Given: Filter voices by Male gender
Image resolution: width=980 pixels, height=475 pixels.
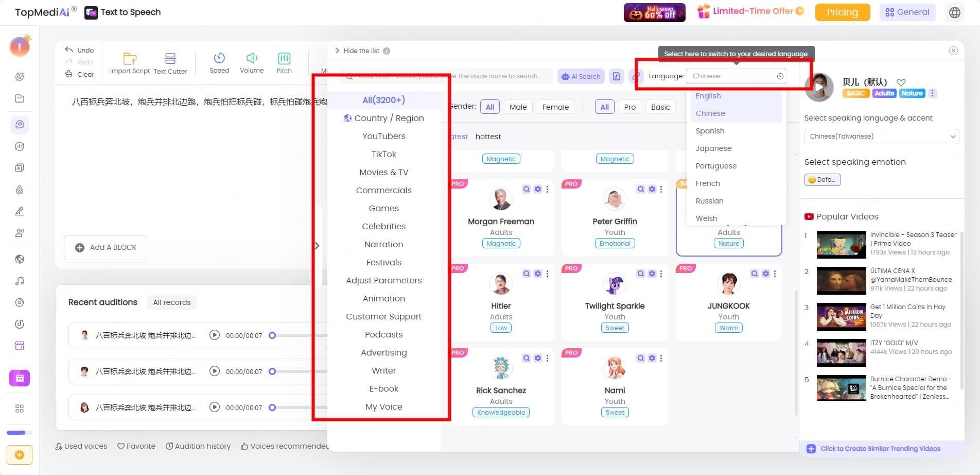Looking at the screenshot, I should point(518,107).
